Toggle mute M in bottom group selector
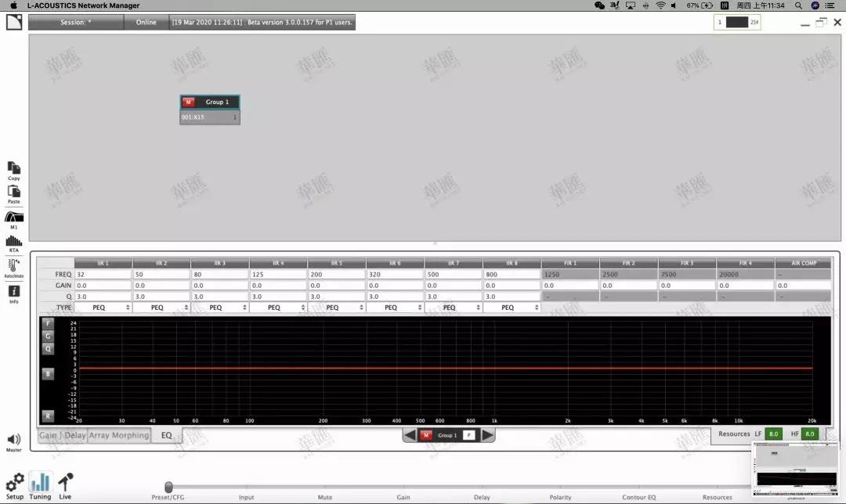Viewport: 846px width, 504px height. pyautogui.click(x=426, y=435)
